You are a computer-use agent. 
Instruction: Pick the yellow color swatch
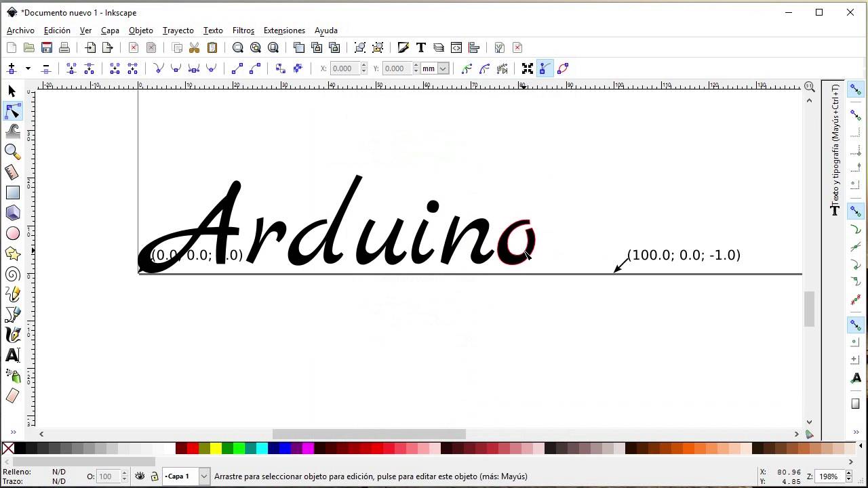coord(216,448)
